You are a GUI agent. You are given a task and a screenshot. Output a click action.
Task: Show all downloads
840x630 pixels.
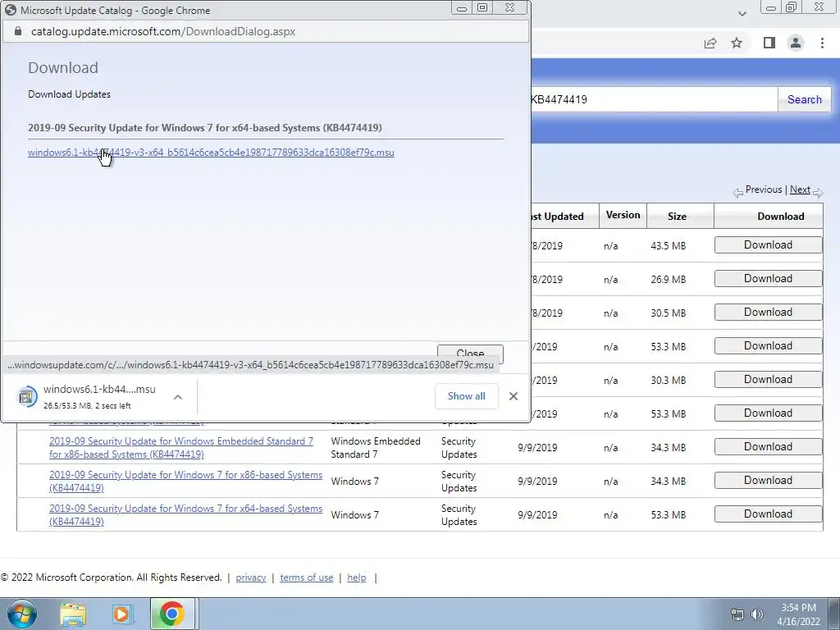pos(467,396)
